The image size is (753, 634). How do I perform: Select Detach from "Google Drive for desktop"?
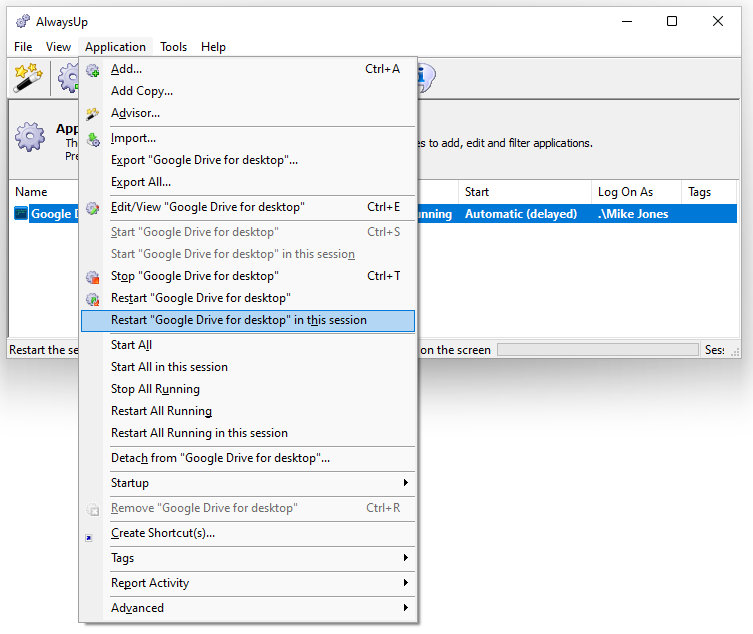coord(220,458)
